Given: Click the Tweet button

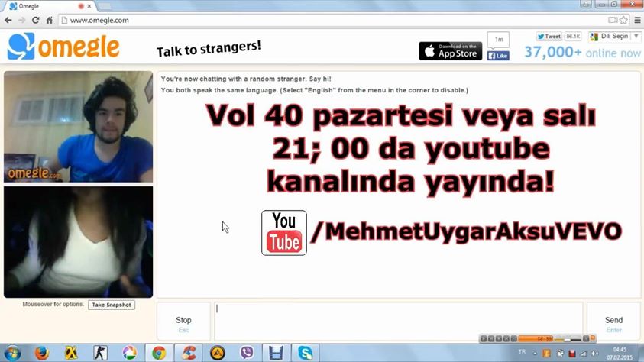Looking at the screenshot, I should click(x=549, y=37).
